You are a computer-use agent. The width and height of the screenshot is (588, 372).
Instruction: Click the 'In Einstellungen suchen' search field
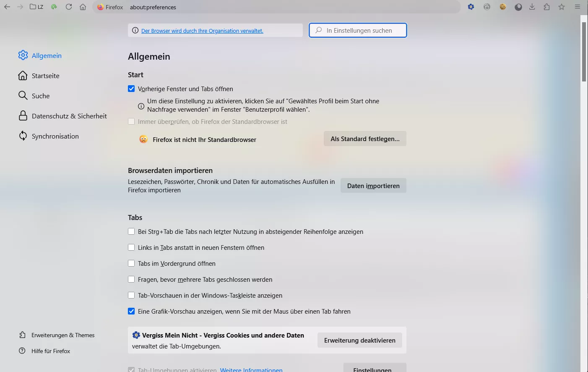[358, 30]
